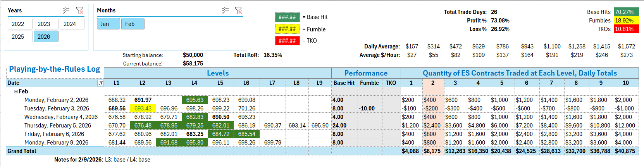The height and width of the screenshot is (167, 644).
Task: Click the yellow Fumble legend swatch
Action: pos(287,29)
